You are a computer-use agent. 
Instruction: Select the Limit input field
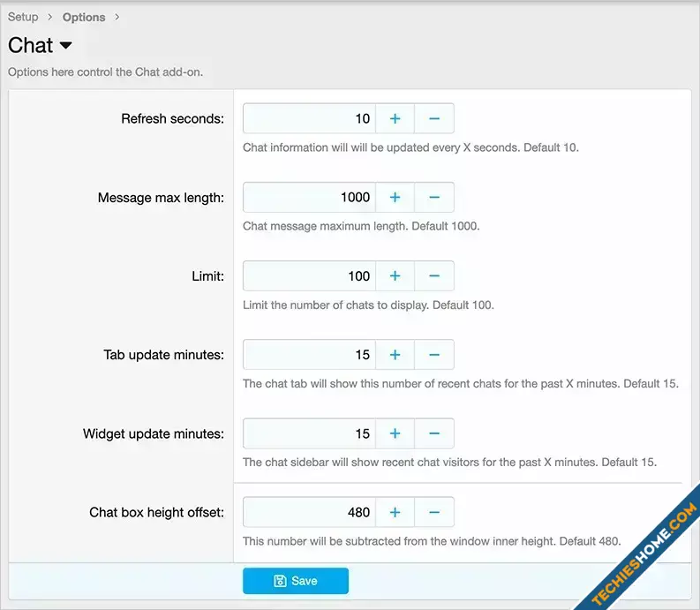pyautogui.click(x=309, y=276)
